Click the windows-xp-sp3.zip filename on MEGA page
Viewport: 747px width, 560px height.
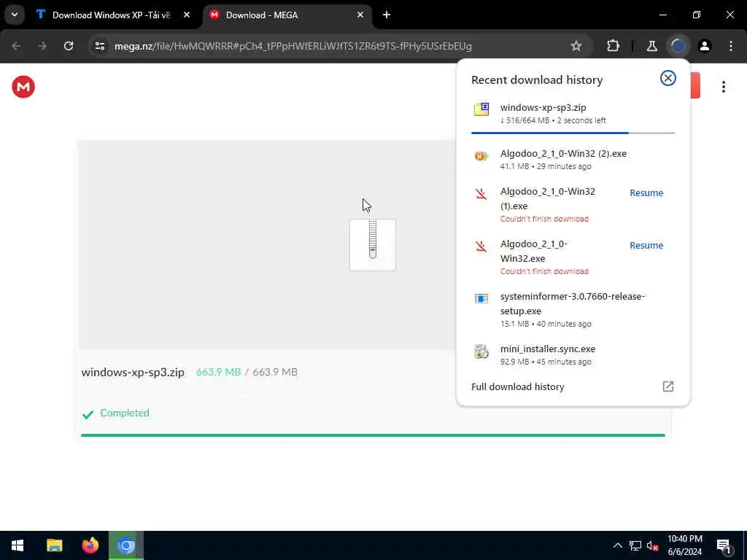click(x=133, y=372)
